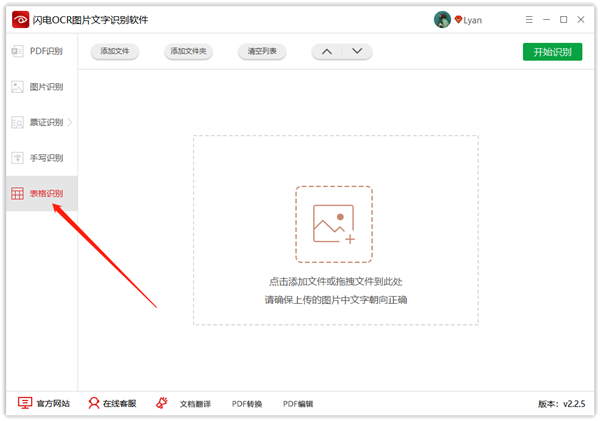Click the 官方网站 monitor icon
Screen dimensions: 600x421
(x=25, y=403)
